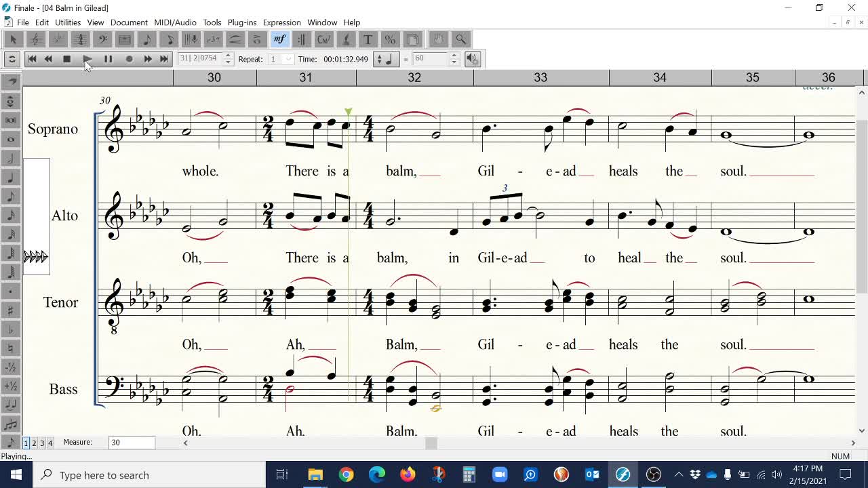868x488 pixels.
Task: Choose the natural accidental in palette
Action: pyautogui.click(x=11, y=348)
